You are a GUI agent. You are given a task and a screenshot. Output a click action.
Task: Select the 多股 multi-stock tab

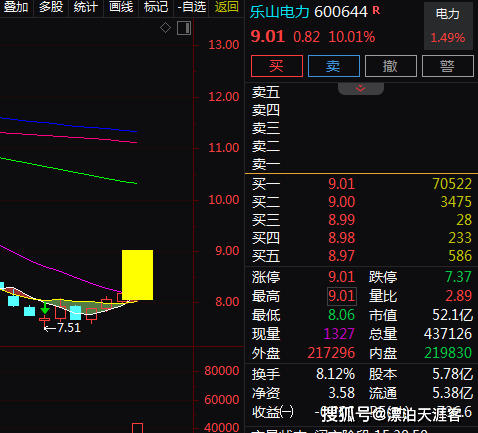(51, 7)
